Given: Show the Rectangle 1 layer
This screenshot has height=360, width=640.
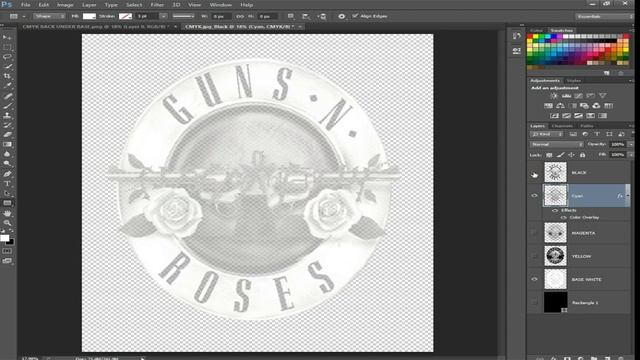Looking at the screenshot, I should (x=534, y=302).
